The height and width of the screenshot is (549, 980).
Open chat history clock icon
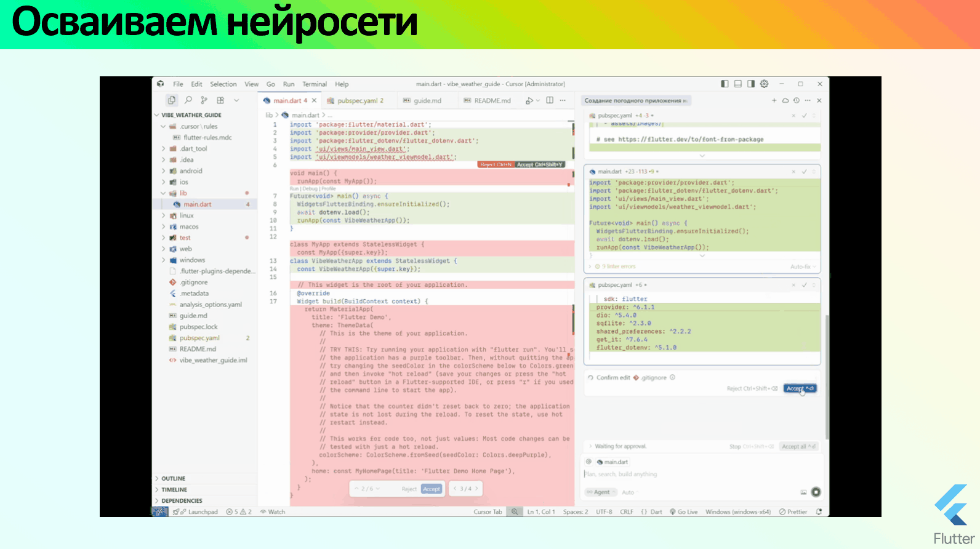796,100
